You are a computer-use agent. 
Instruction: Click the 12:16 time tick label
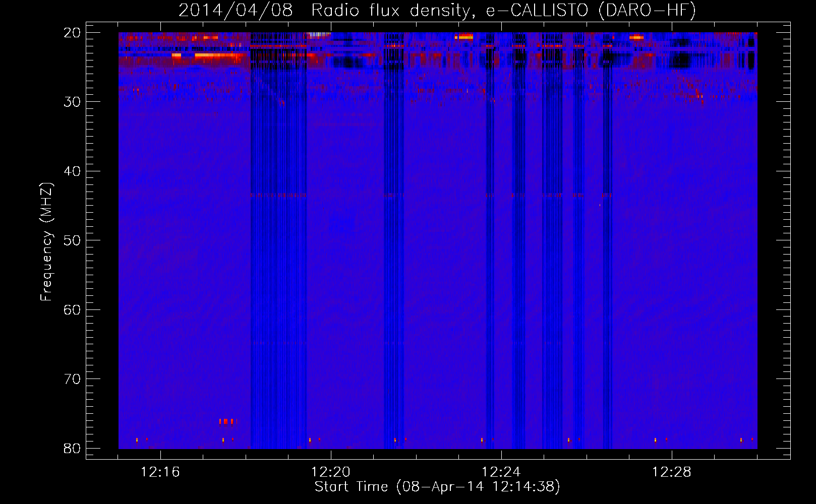[x=160, y=472]
